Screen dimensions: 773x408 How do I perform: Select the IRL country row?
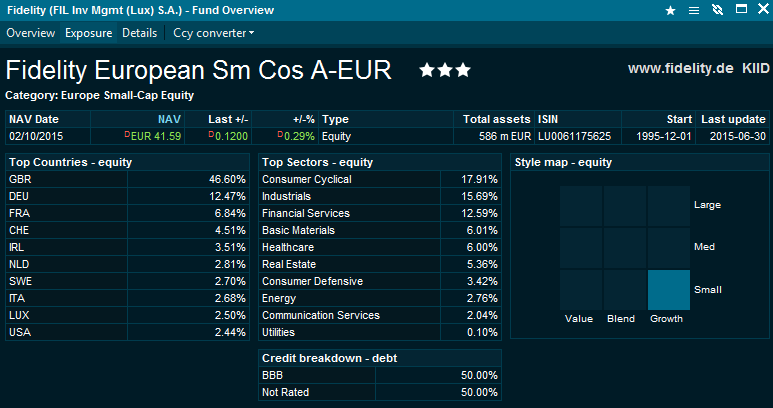(x=128, y=247)
